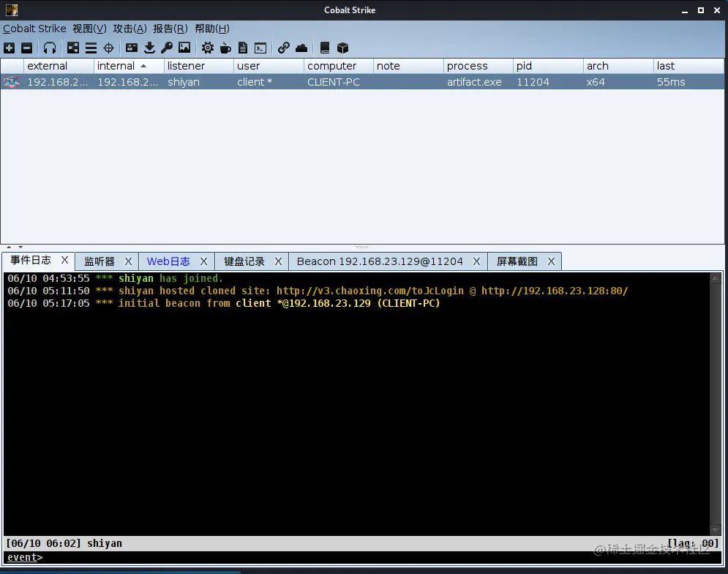The height and width of the screenshot is (574, 728).
Task: Switch to session table list icon
Action: pyautogui.click(x=91, y=48)
